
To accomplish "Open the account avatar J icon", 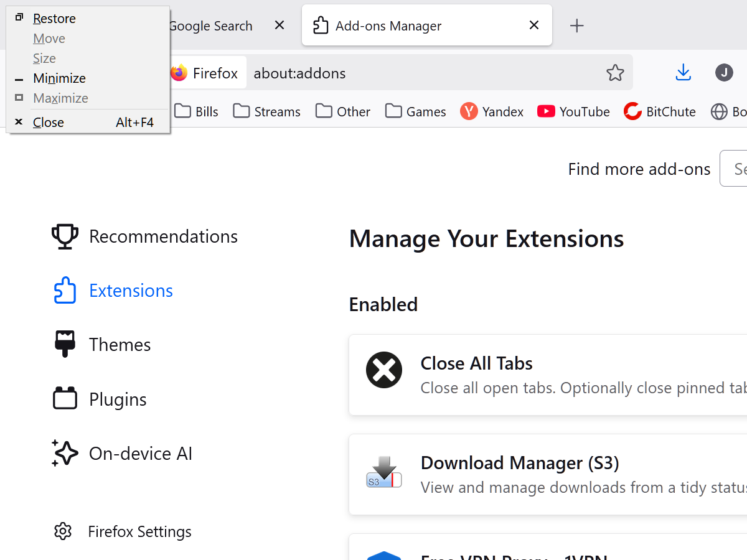I will (x=724, y=73).
